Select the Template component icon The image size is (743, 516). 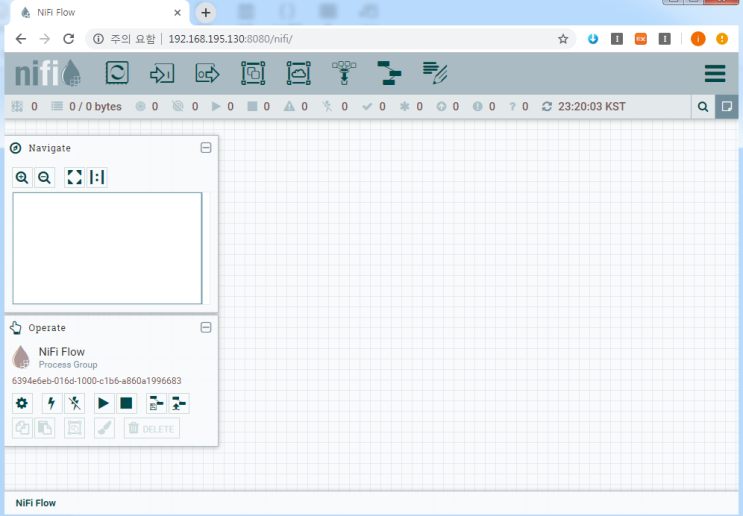coord(390,73)
